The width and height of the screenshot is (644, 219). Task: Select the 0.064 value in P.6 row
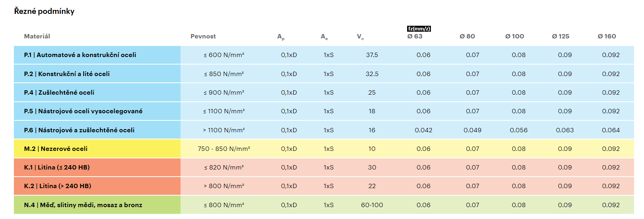[x=610, y=130]
